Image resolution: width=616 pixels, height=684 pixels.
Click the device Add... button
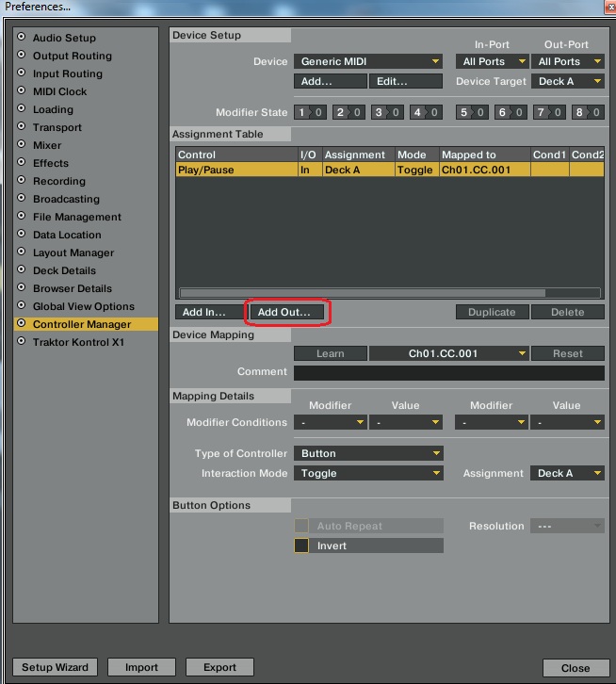[x=331, y=81]
